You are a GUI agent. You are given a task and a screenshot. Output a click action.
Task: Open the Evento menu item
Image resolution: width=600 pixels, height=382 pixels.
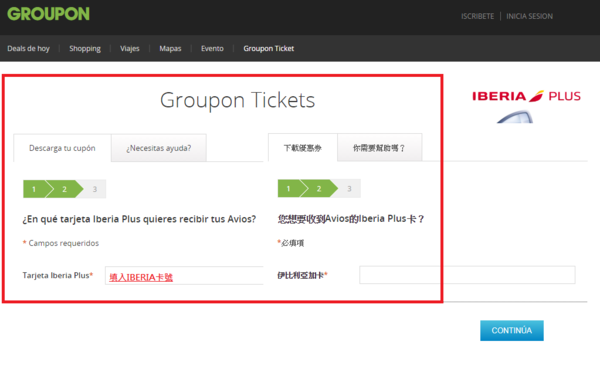(x=212, y=49)
